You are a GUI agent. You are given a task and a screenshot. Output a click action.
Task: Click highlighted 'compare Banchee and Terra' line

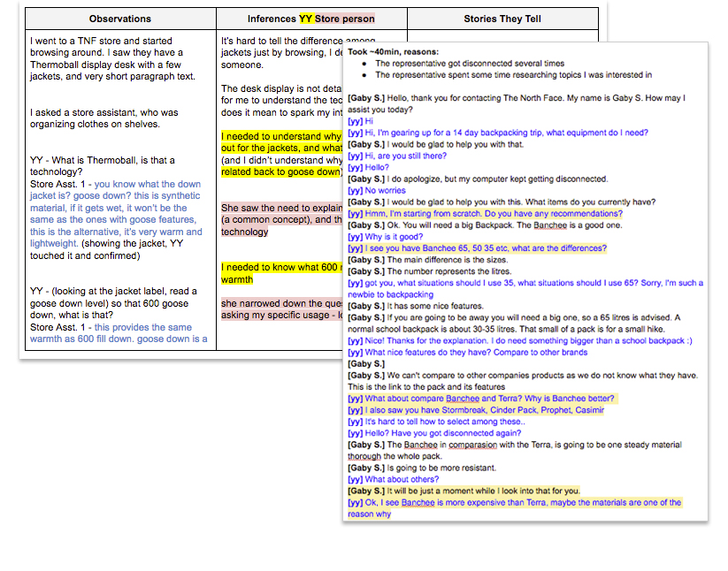pyautogui.click(x=481, y=399)
